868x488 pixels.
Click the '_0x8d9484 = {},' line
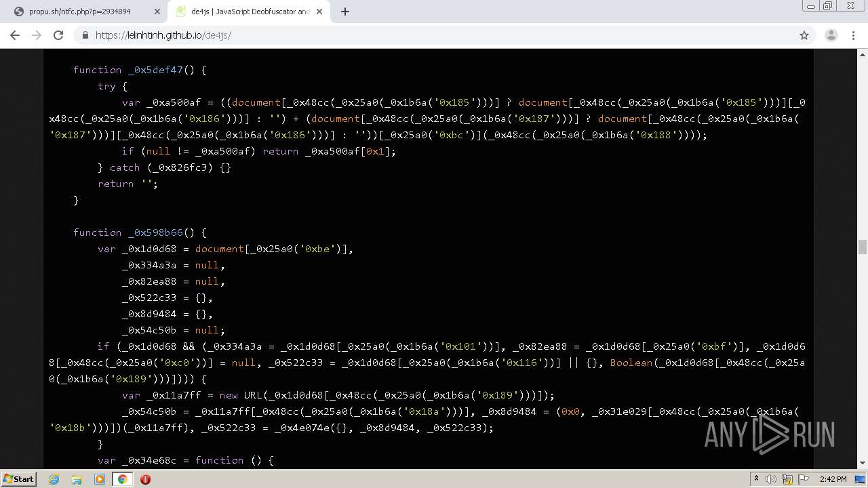click(167, 314)
